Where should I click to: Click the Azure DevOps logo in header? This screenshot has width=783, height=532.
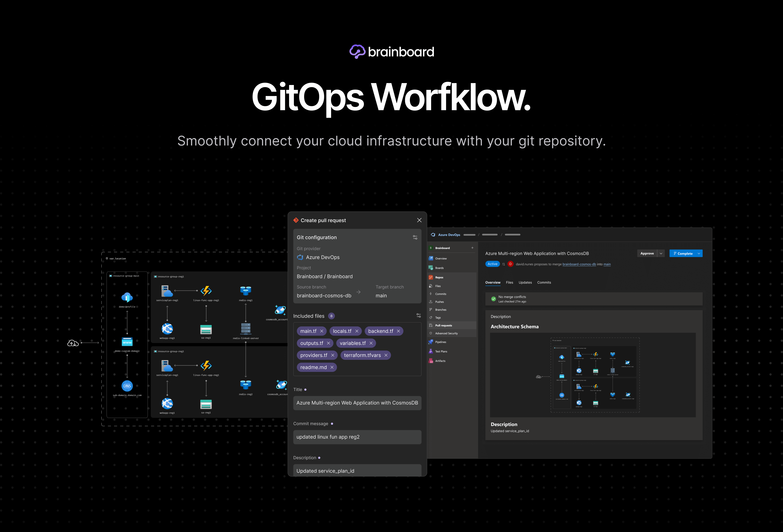433,235
